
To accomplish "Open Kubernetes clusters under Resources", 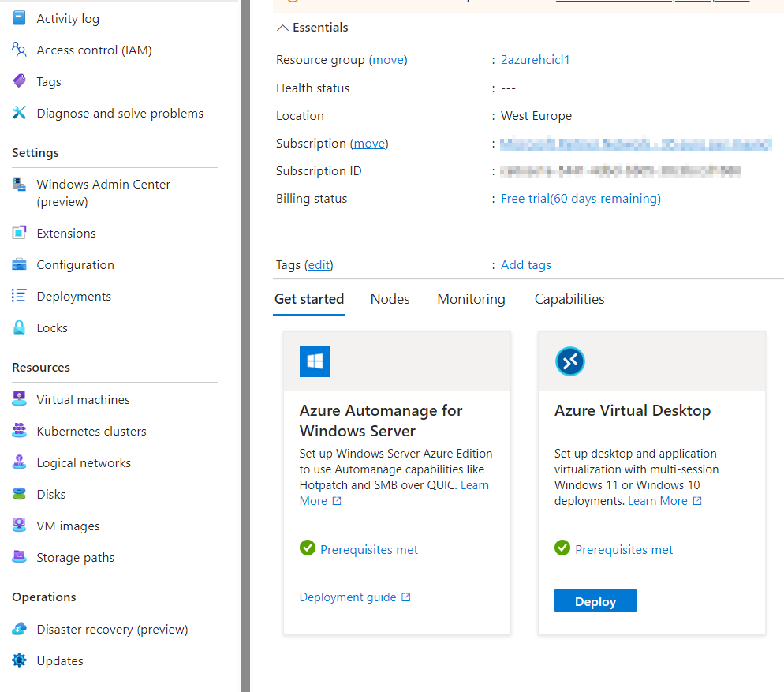I will 91,431.
